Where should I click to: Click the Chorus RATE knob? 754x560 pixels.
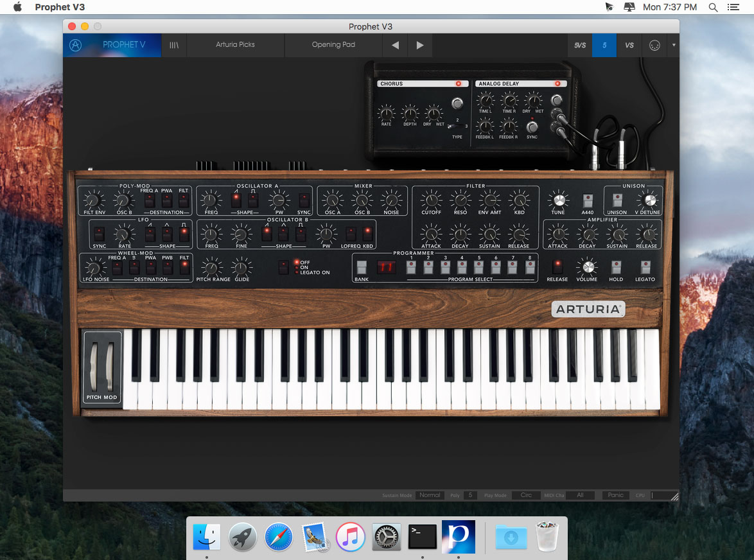pyautogui.click(x=386, y=114)
